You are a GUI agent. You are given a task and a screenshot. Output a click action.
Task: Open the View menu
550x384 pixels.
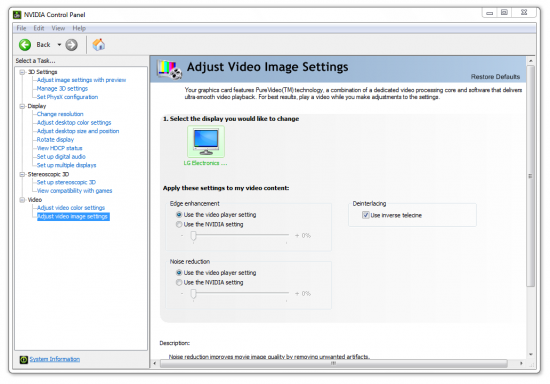tap(58, 28)
